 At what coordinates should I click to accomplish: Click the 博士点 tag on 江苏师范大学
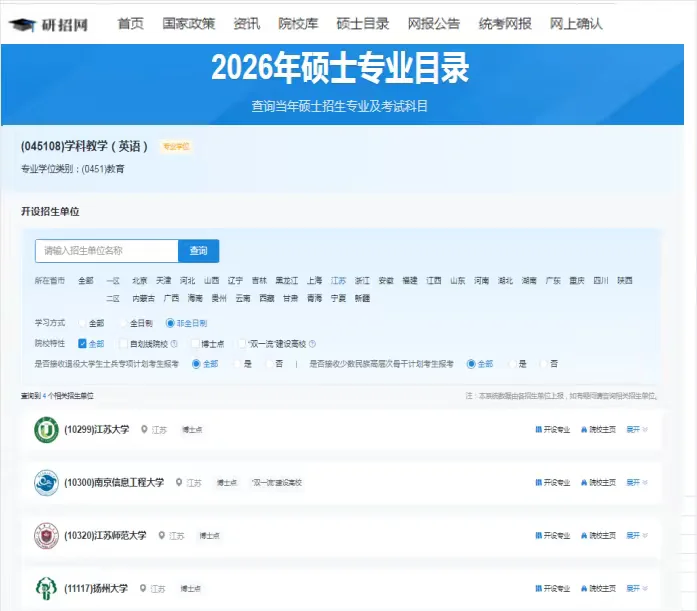coord(209,535)
